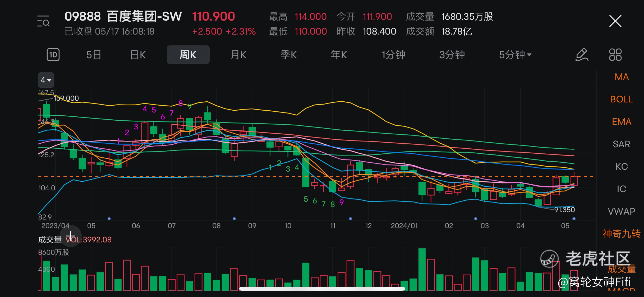Switch to the 日K chart tab
The width and height of the screenshot is (644, 297).
point(138,55)
